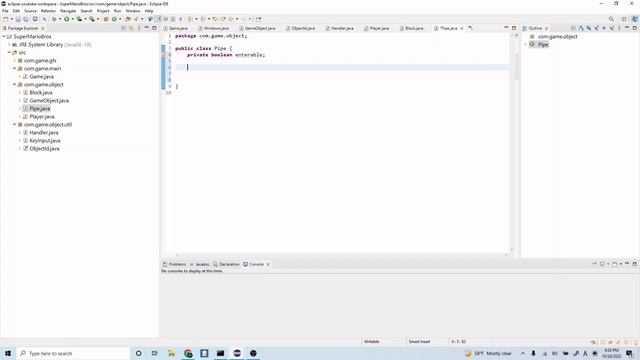
Task: Click the green Run button in toolbar
Action: pos(67,19)
